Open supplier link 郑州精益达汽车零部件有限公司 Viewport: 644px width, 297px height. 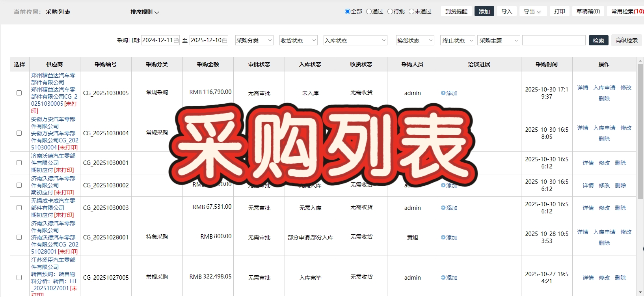[53, 79]
